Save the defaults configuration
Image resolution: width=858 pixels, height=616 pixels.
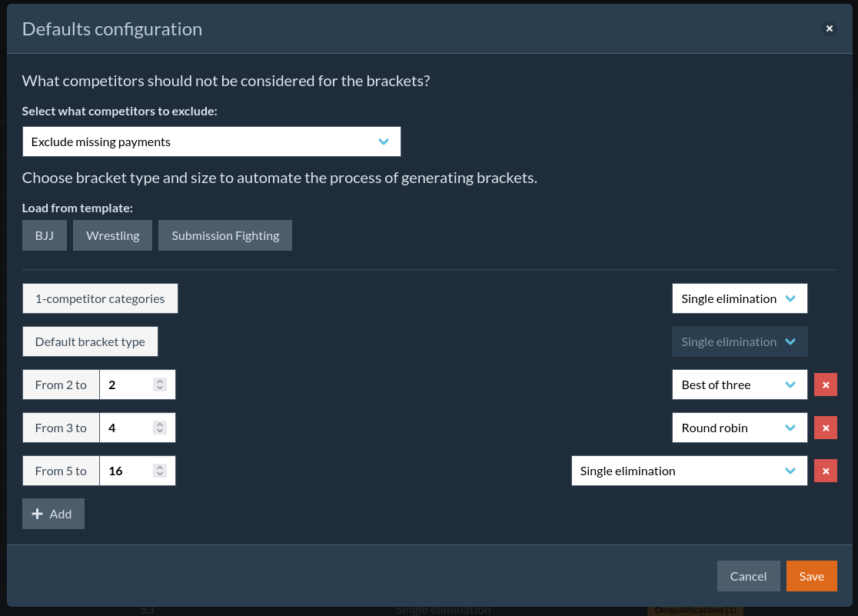point(811,576)
